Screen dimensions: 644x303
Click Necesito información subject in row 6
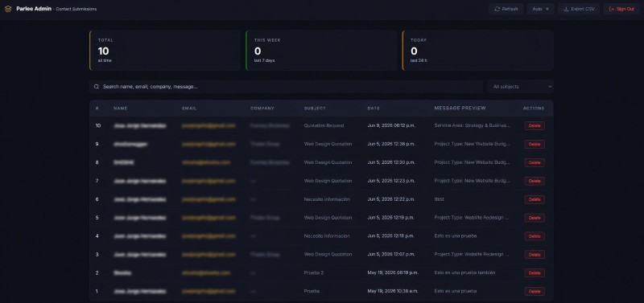327,199
